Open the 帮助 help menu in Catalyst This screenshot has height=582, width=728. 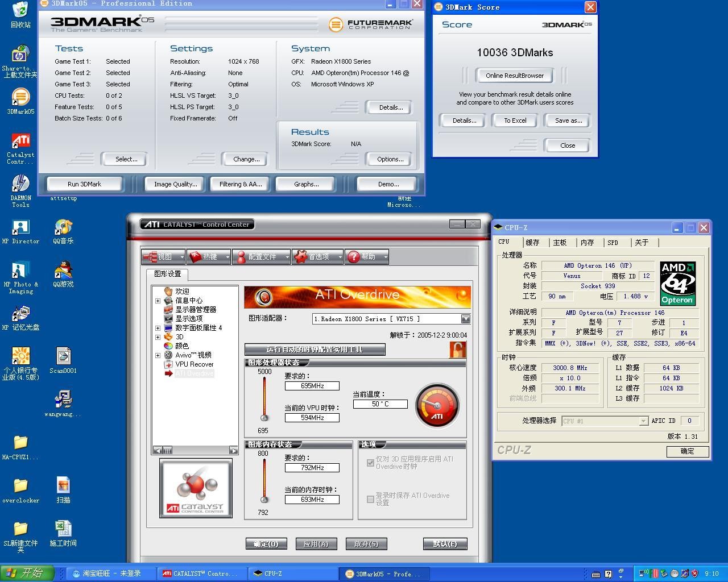tap(367, 257)
